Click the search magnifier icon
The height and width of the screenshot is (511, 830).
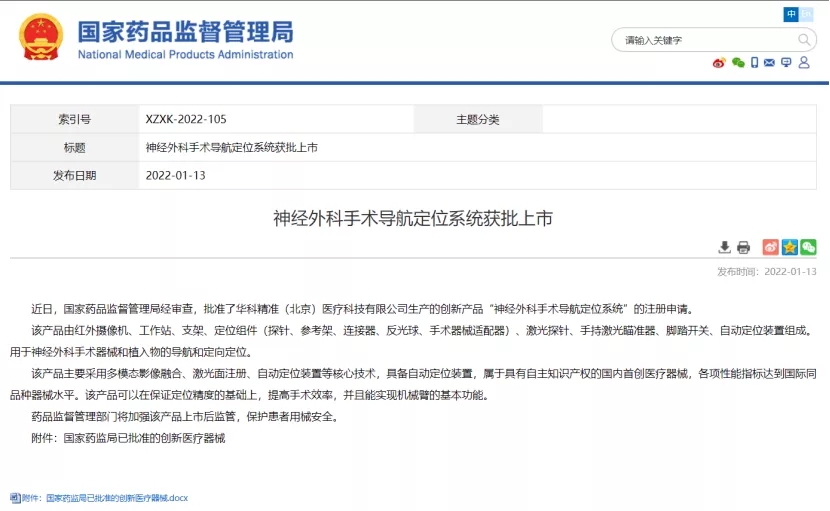click(x=804, y=40)
